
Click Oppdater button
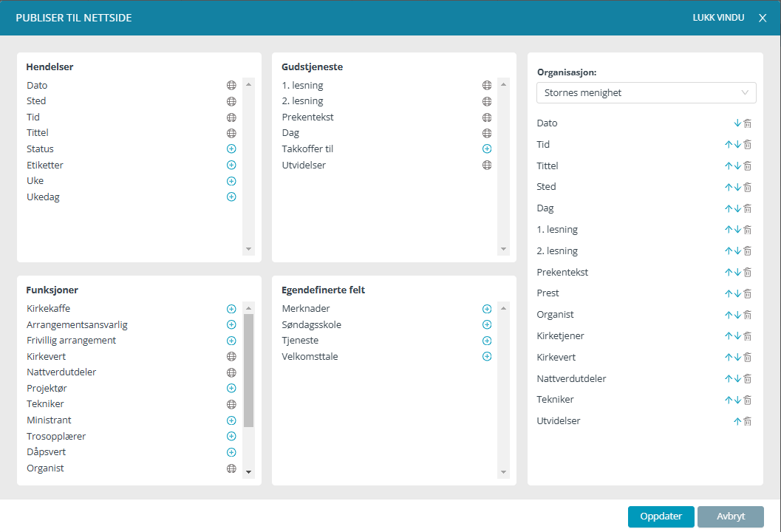click(x=661, y=516)
